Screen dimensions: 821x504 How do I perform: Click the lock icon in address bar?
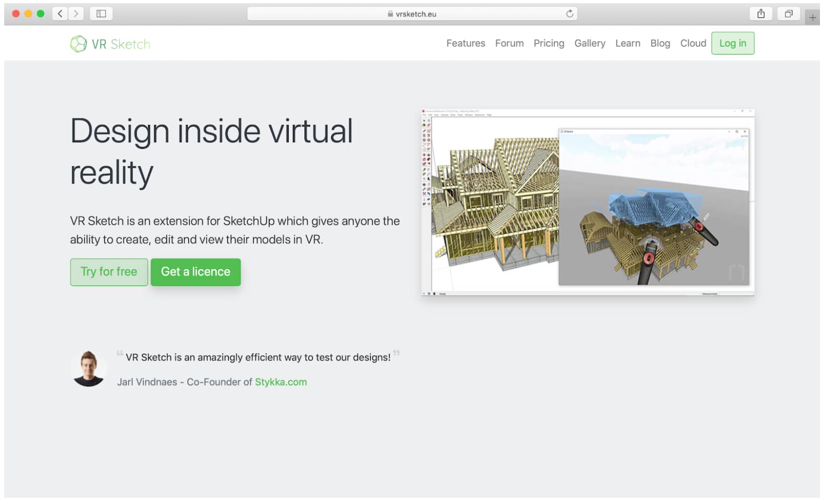(390, 14)
